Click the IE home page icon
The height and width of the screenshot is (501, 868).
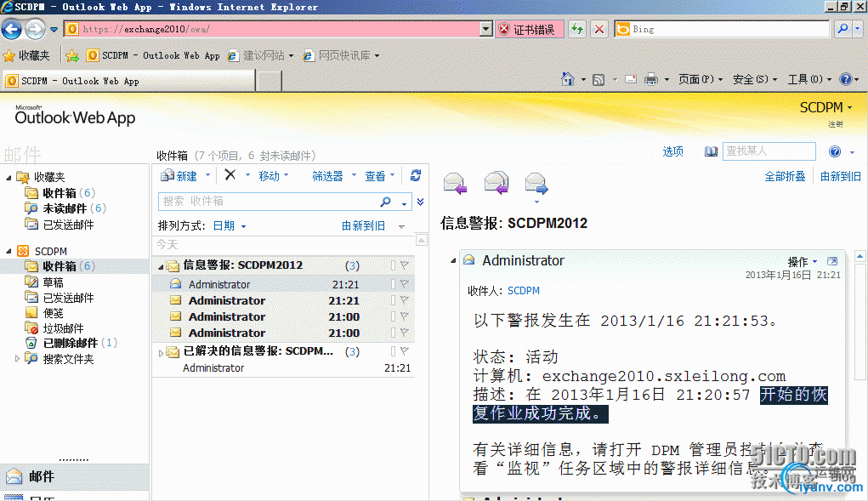pos(567,80)
